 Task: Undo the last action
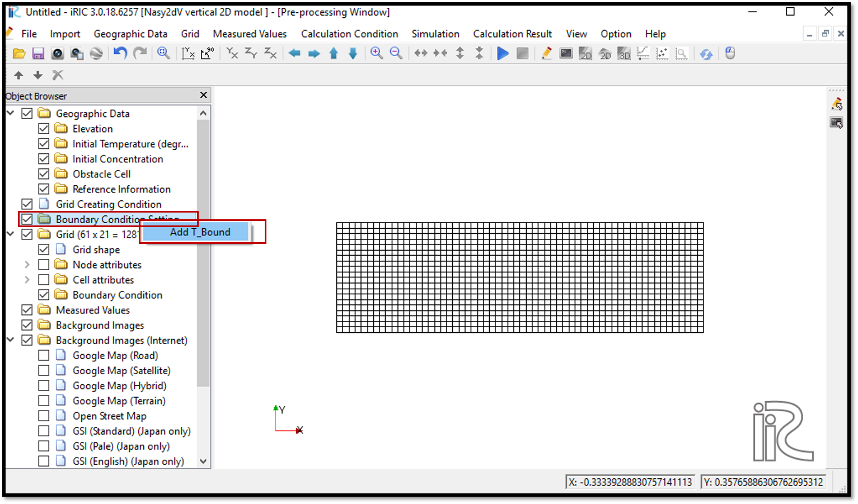(120, 53)
